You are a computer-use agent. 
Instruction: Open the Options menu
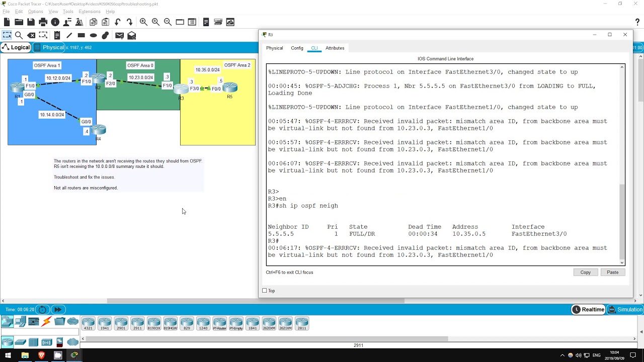[x=35, y=12]
